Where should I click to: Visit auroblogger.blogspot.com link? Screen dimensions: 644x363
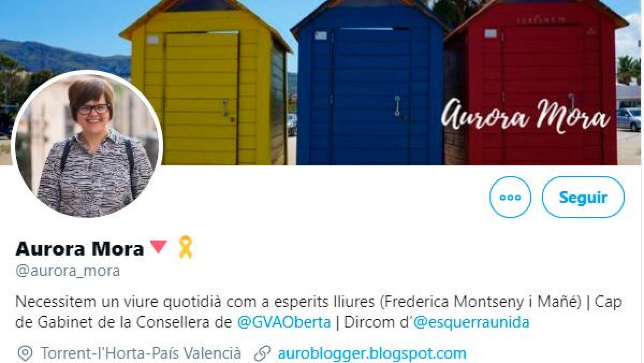coord(372,353)
